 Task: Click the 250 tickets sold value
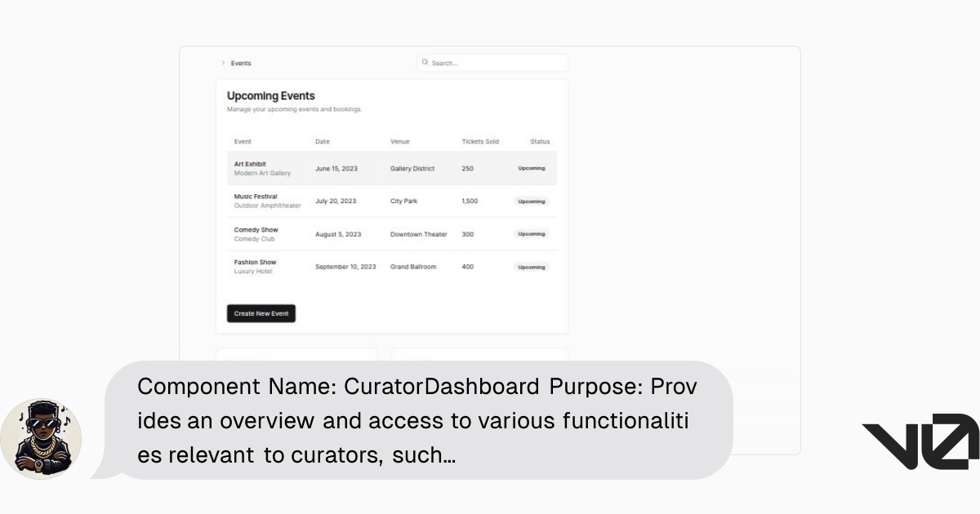coord(467,168)
